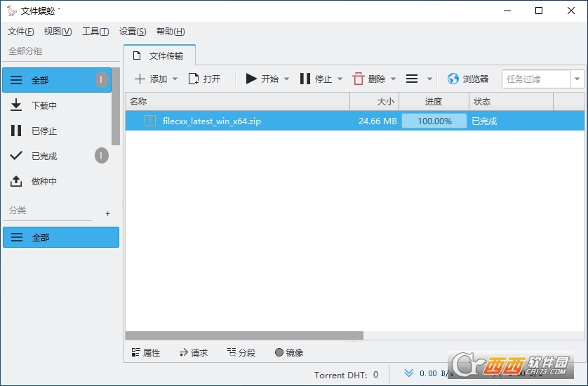Switch to the 文件传输 tab
This screenshot has height=386, width=588.
tap(159, 56)
